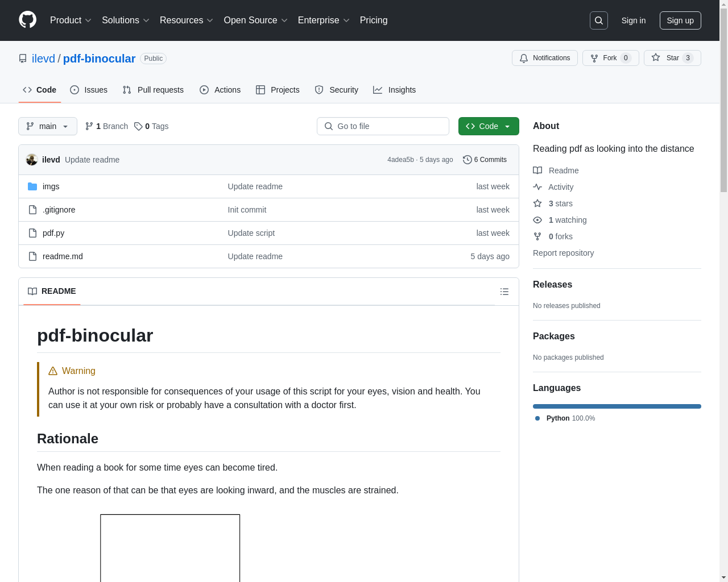The width and height of the screenshot is (728, 582).
Task: Star the pdf-binocular repository
Action: 672,58
